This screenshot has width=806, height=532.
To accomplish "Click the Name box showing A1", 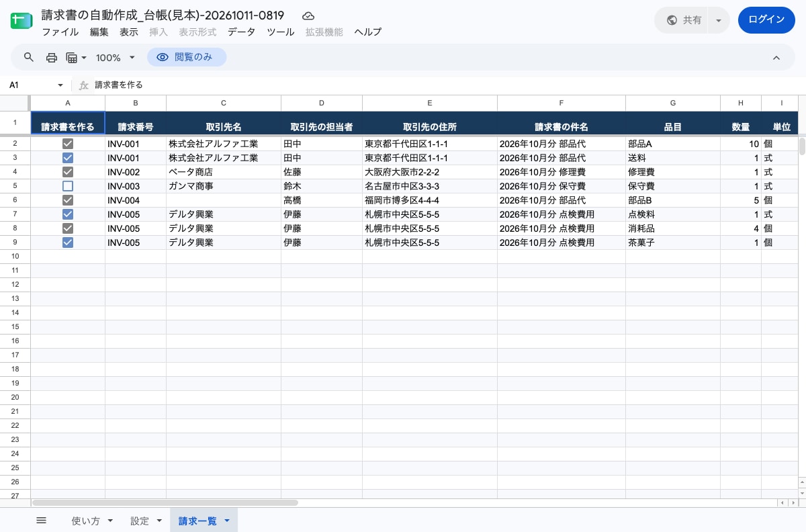I will click(x=31, y=85).
